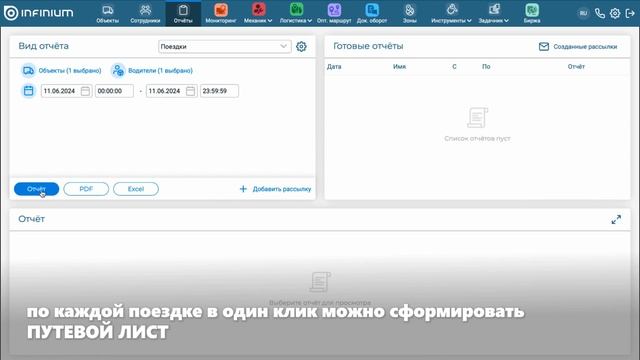Click the Отчёт button
The height and width of the screenshot is (360, 640).
click(36, 189)
